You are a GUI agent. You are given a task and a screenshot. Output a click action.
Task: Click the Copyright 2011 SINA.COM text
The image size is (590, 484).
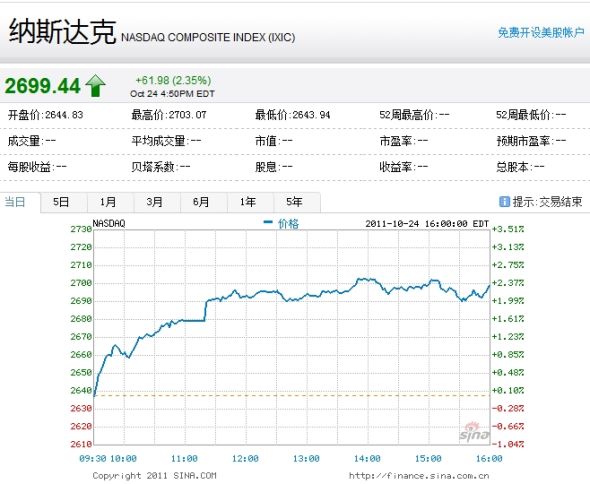pos(155,475)
